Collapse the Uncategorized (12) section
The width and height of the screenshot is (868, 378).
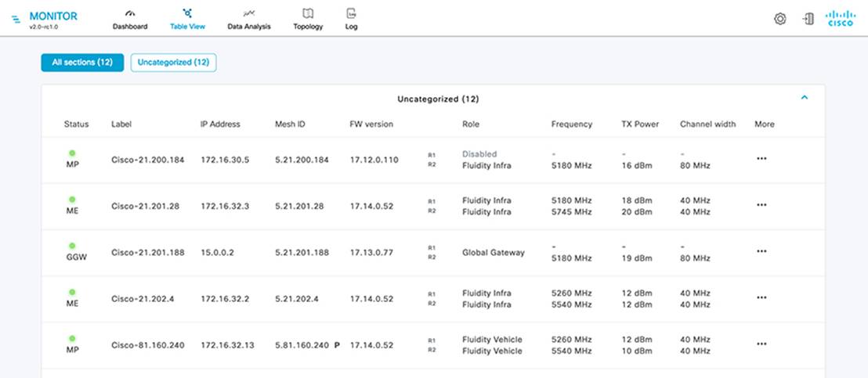pyautogui.click(x=805, y=98)
